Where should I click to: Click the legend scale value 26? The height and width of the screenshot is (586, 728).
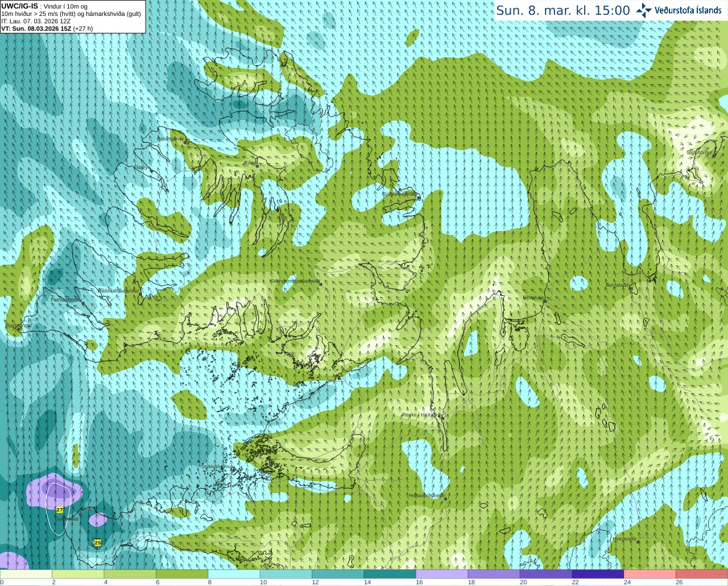pyautogui.click(x=679, y=582)
